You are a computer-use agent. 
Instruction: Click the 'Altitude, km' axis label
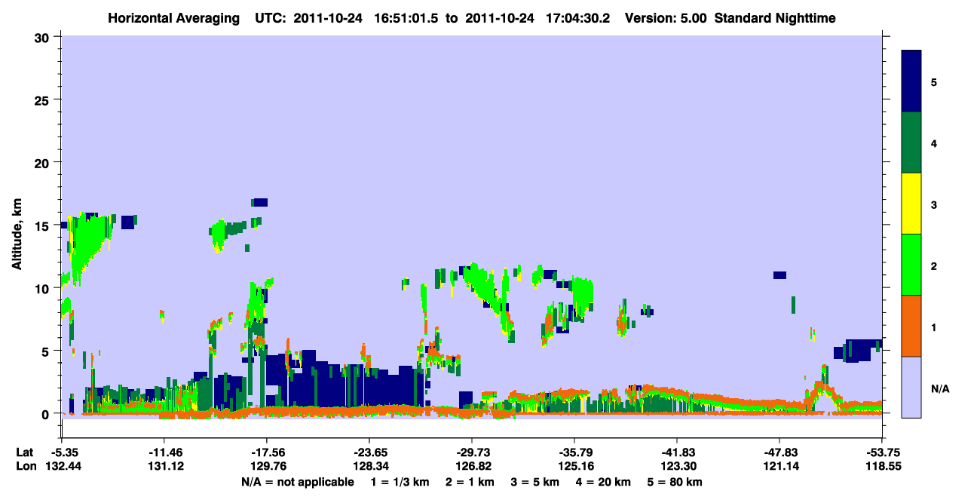tap(17, 232)
